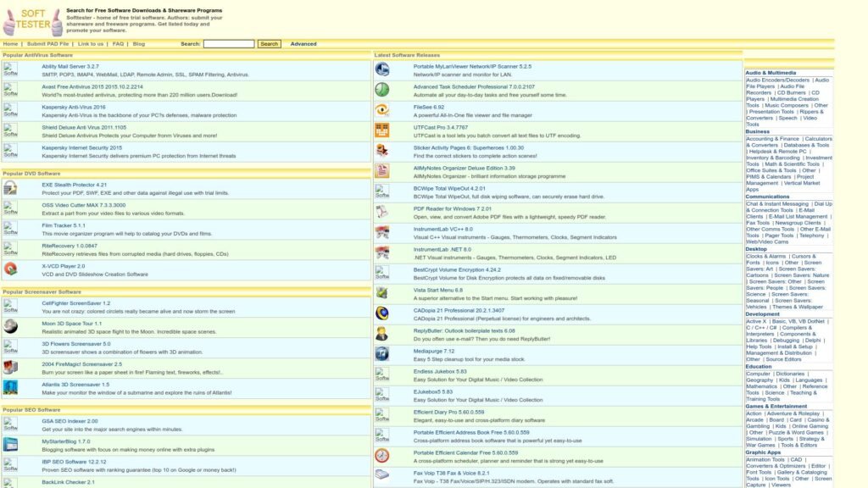Click the Fax Voip T38 icon
Screen dimensions: 868x488
382,475
